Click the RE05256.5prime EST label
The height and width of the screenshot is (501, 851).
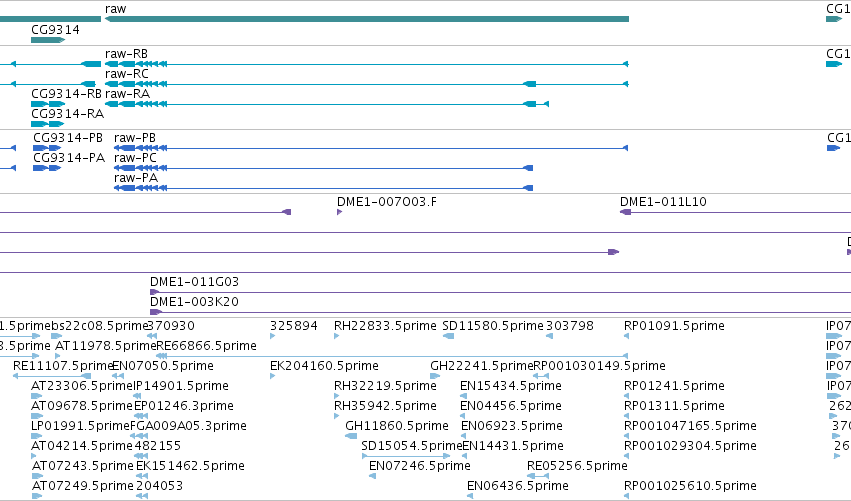[x=577, y=466]
